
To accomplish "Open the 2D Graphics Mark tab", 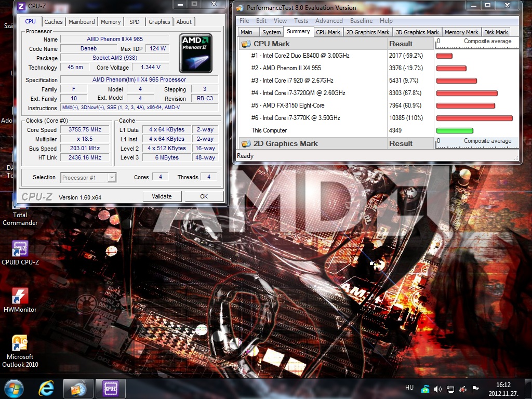I will click(368, 32).
